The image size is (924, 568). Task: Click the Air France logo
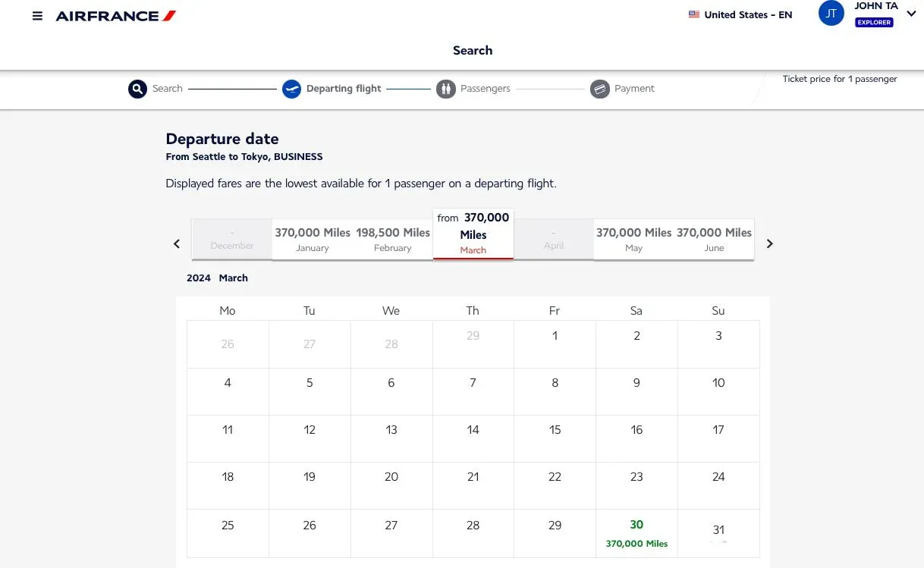point(116,16)
